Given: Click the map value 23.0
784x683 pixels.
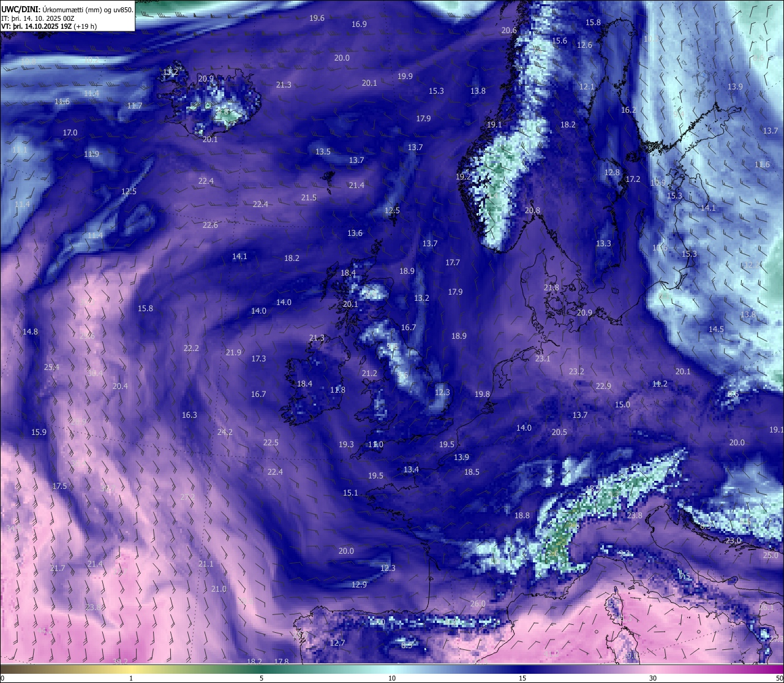Looking at the screenshot, I should click(733, 541).
